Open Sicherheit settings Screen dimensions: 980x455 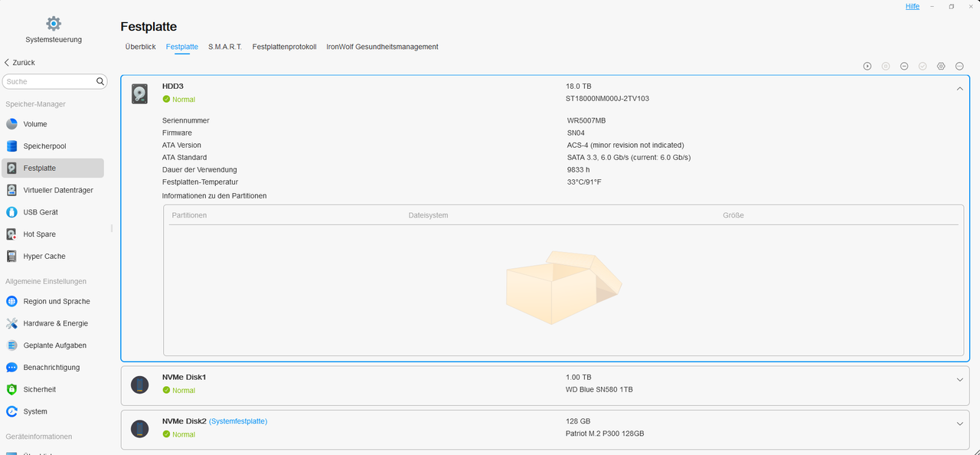click(x=53, y=389)
